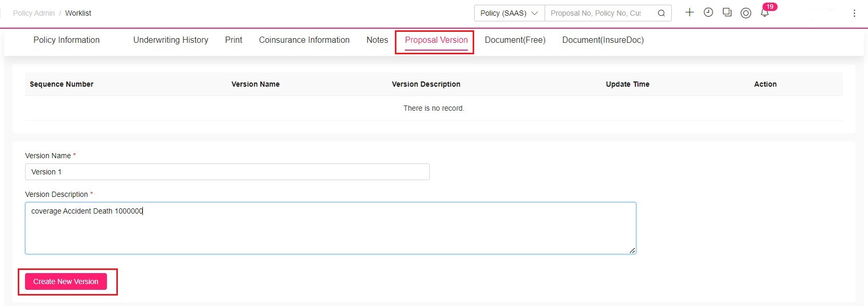Switch to the Policy Information tab

coord(66,40)
